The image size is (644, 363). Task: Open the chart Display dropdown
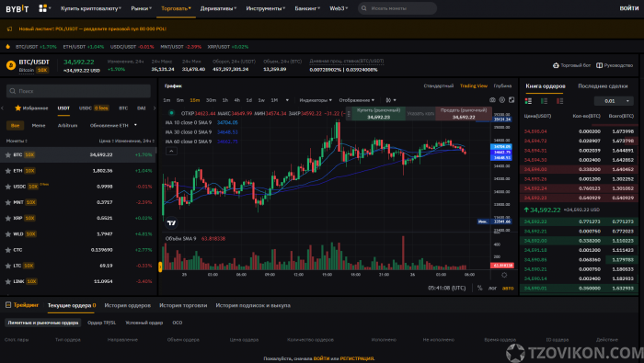pyautogui.click(x=357, y=100)
